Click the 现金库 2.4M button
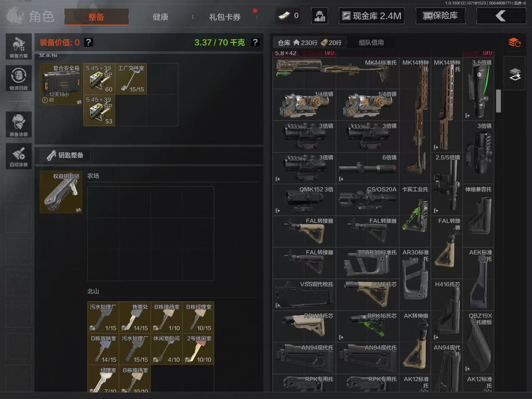Image resolution: width=532 pixels, height=399 pixels. 371,16
